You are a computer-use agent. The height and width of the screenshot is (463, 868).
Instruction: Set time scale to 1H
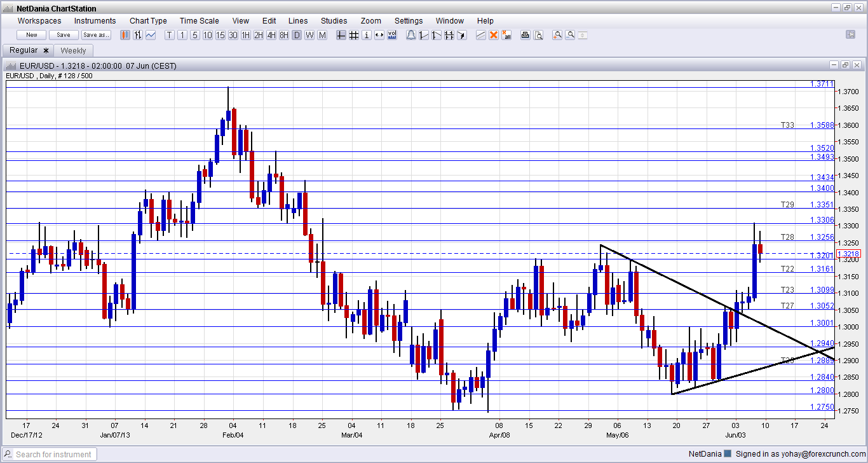click(245, 35)
